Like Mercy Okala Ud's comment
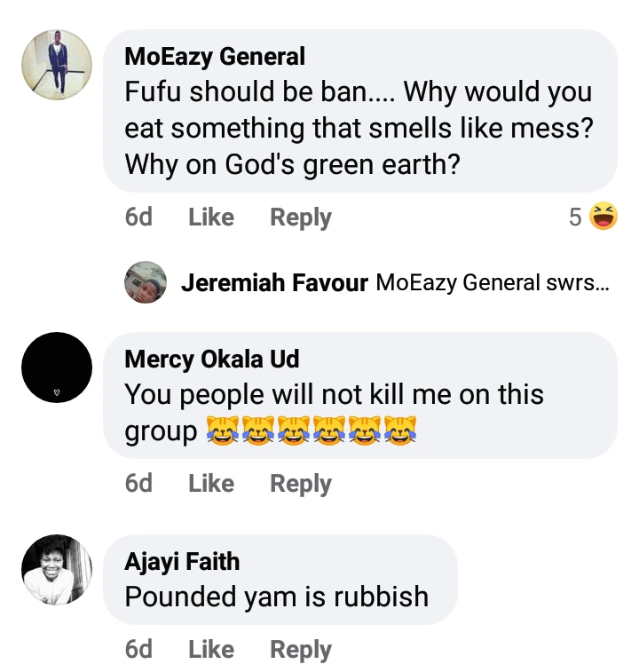The height and width of the screenshot is (672, 639). [x=211, y=483]
